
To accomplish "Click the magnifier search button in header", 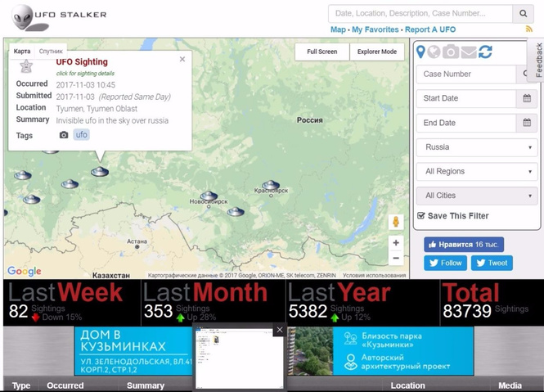I will tap(523, 14).
